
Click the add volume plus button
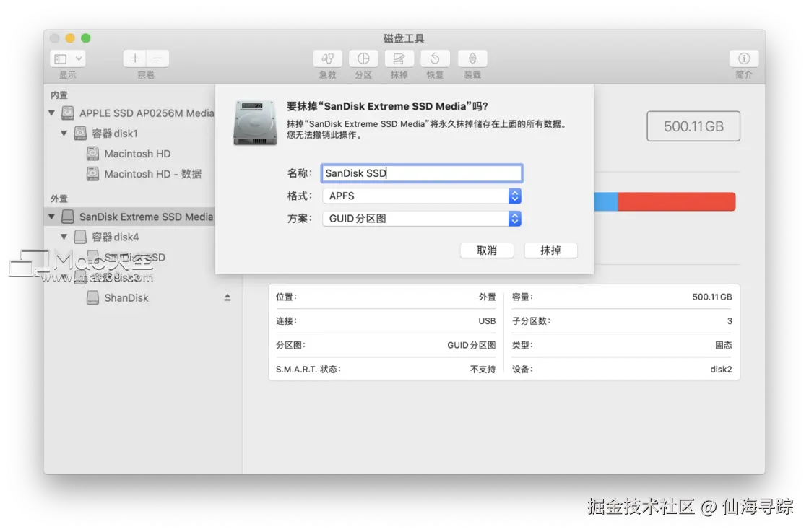134,58
